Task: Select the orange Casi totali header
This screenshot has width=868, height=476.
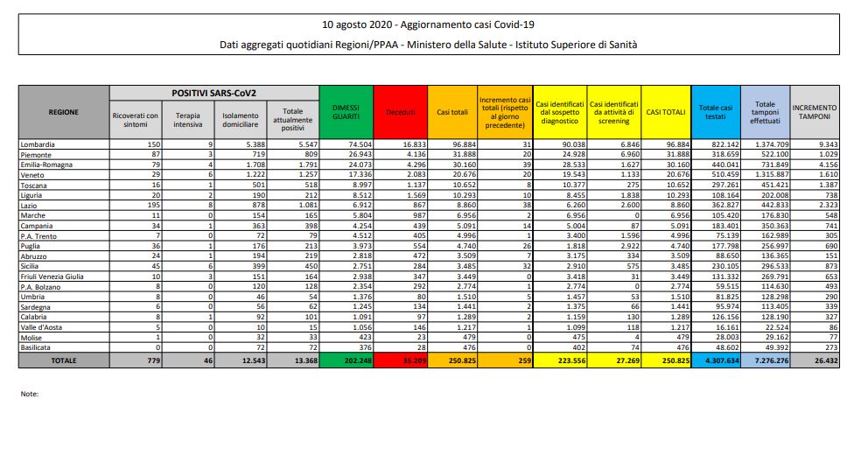Action: click(451, 112)
